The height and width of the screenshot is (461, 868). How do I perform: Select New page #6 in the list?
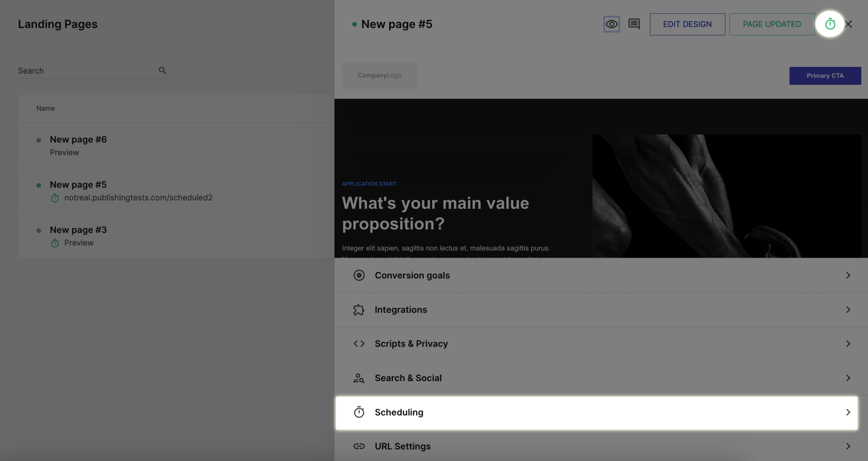(x=78, y=139)
